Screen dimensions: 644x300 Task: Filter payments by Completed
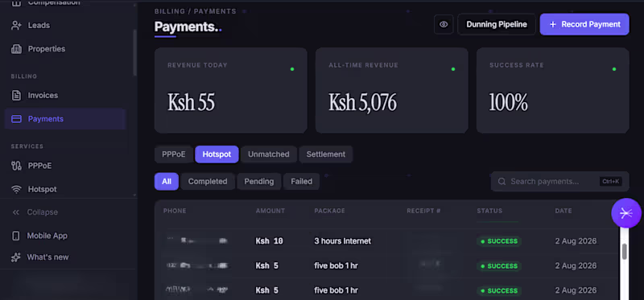(208, 182)
